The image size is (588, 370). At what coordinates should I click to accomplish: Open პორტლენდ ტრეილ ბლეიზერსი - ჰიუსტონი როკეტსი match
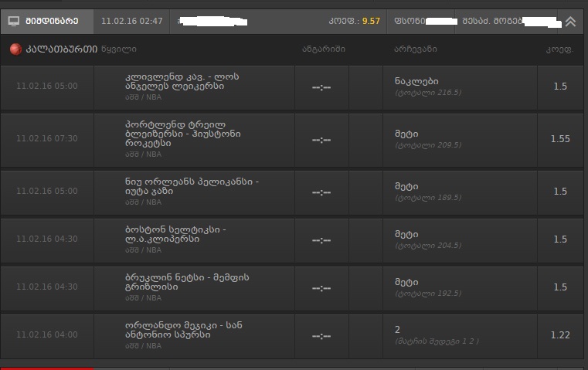coord(183,134)
